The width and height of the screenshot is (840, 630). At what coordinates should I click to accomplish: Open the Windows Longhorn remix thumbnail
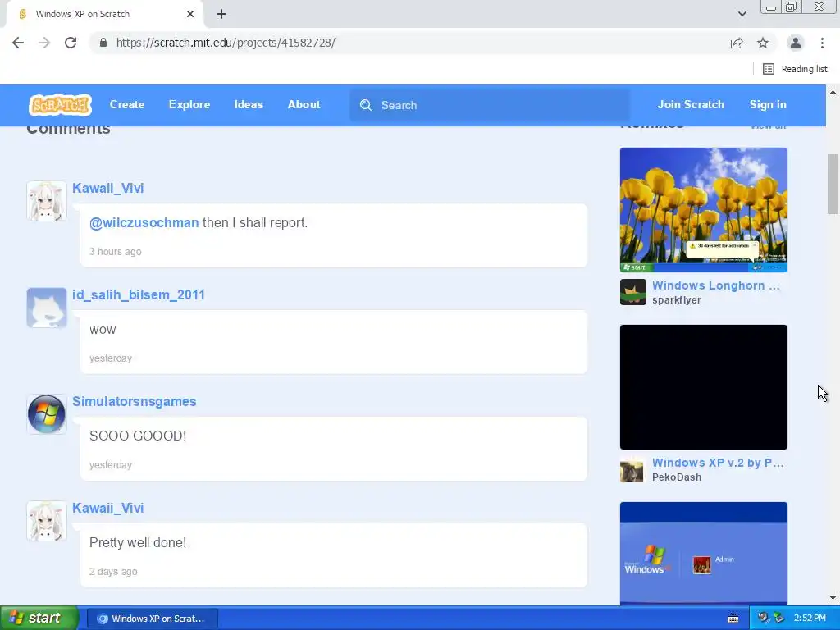pos(703,210)
